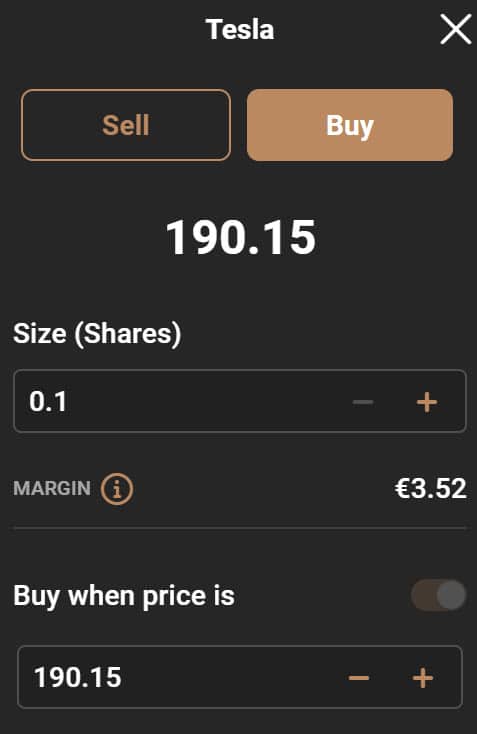Decrease share size with minus icon
Image resolution: width=477 pixels, height=734 pixels.
click(x=363, y=402)
